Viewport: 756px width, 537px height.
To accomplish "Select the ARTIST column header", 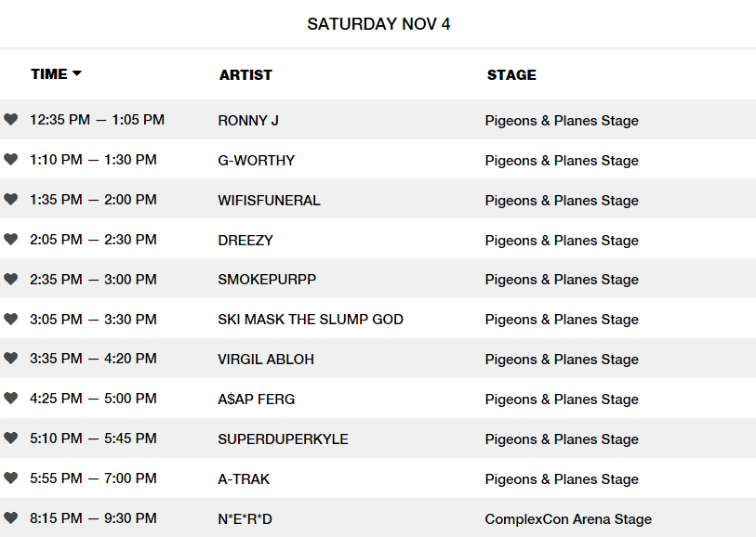I will point(245,75).
